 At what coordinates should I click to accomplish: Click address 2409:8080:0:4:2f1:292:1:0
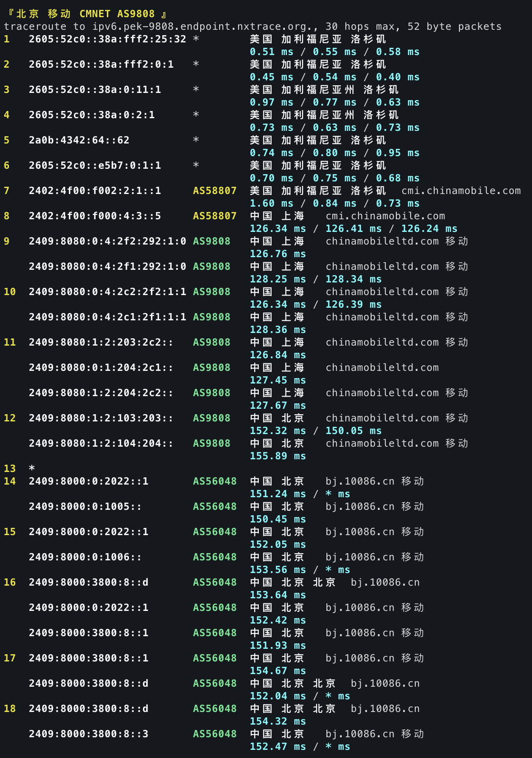(x=107, y=267)
